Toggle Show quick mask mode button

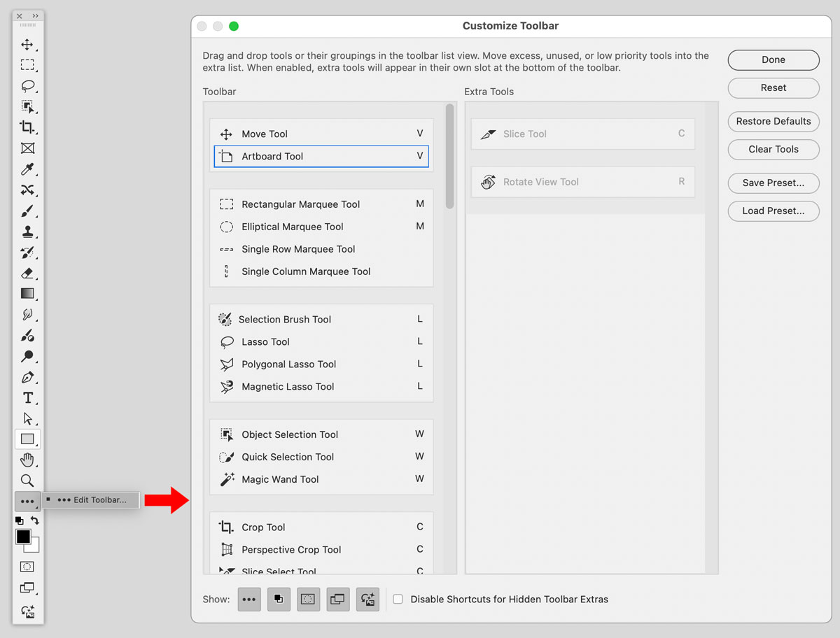click(x=308, y=600)
